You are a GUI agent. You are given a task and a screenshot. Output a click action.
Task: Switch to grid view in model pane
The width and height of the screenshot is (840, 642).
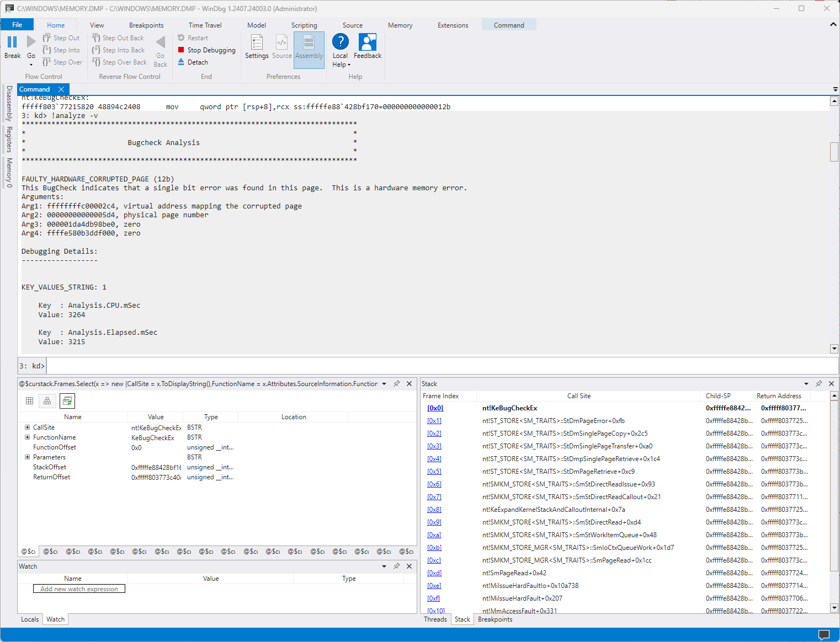(30, 401)
